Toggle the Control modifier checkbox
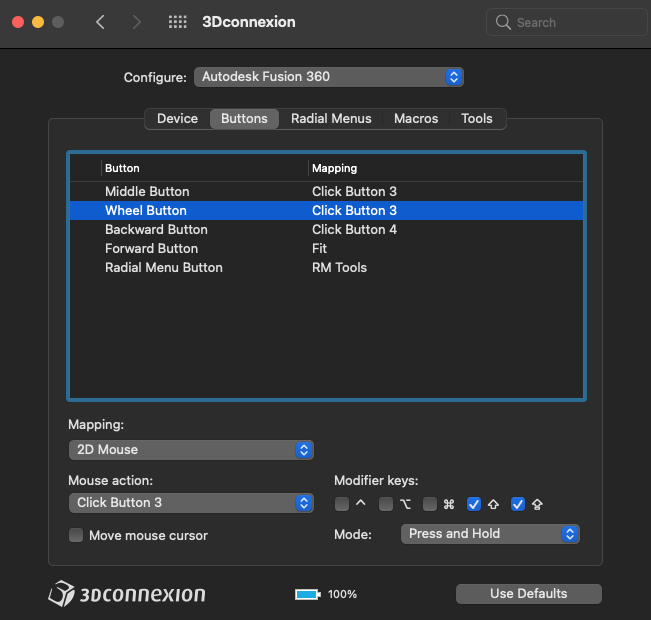 pos(342,504)
